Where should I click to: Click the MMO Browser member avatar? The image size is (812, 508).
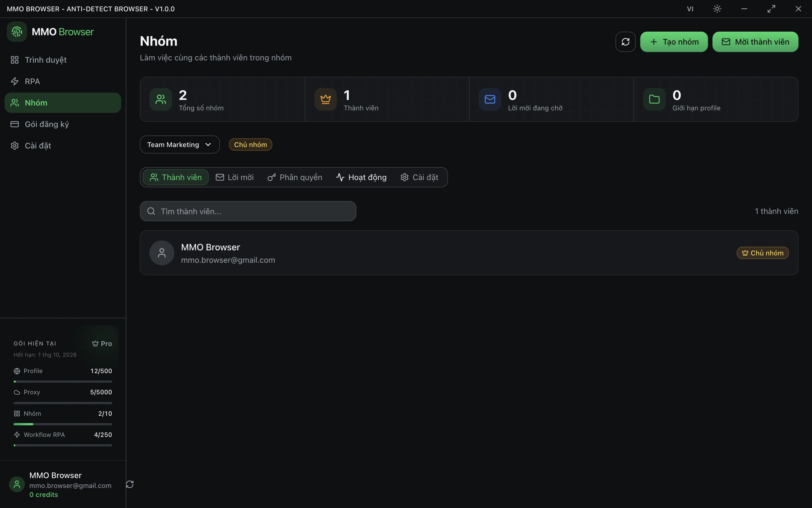tap(162, 253)
